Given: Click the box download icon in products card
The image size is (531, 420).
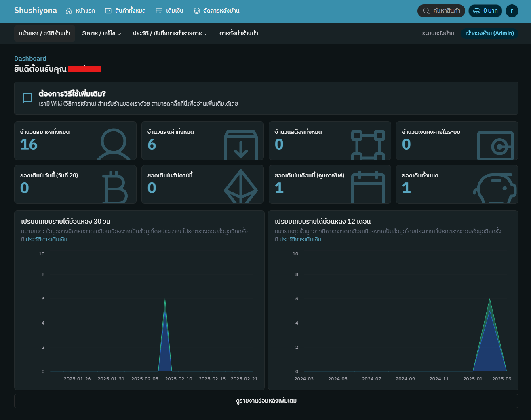Looking at the screenshot, I should tap(241, 145).
